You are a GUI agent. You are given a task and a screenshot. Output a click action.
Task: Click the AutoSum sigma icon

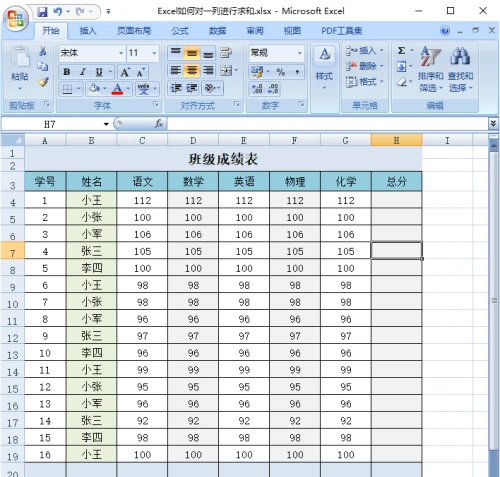(x=401, y=51)
